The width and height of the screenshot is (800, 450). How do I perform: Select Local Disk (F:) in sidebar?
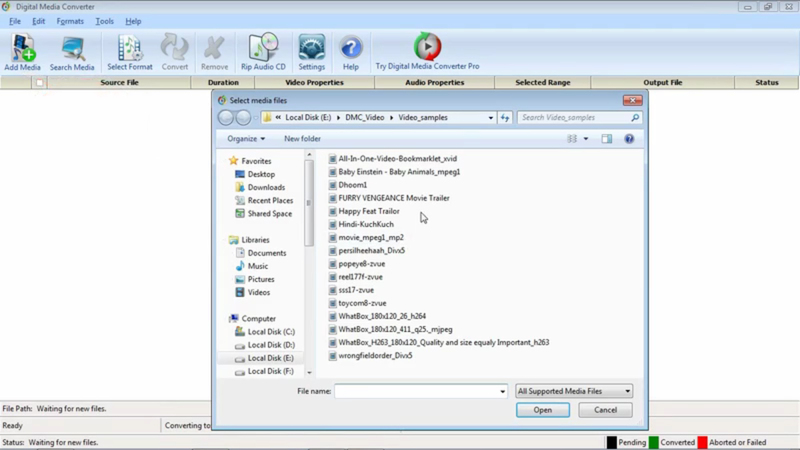coord(264,371)
